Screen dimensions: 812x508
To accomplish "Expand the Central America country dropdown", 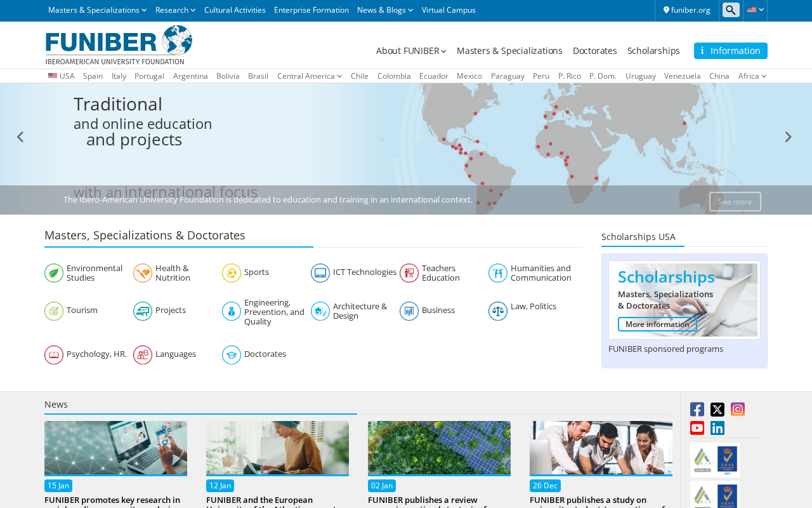I will 310,76.
